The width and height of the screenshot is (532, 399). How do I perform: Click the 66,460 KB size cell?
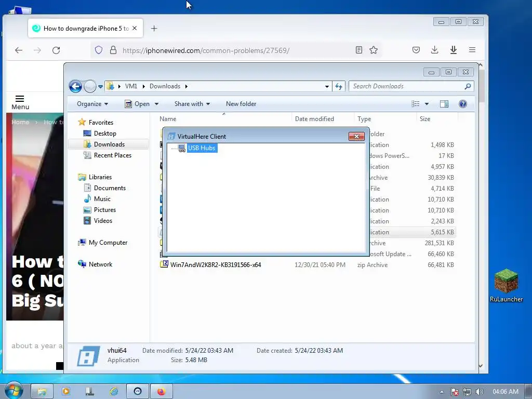click(441, 254)
